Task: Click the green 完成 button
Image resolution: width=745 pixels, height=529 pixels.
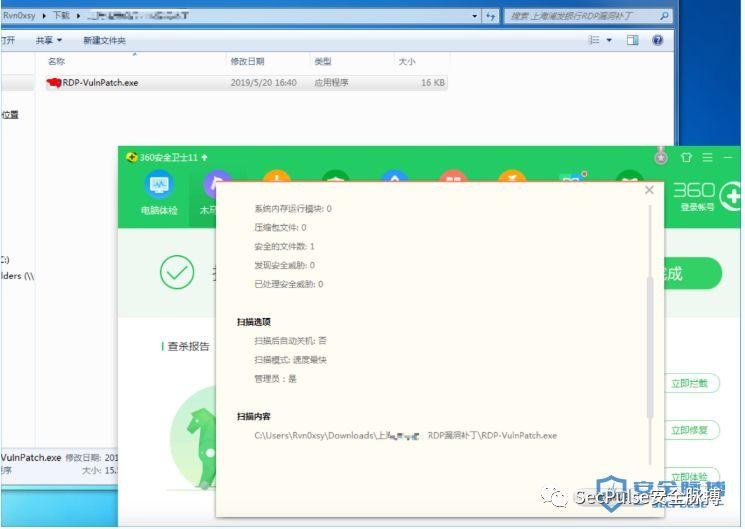Action: tap(692, 273)
